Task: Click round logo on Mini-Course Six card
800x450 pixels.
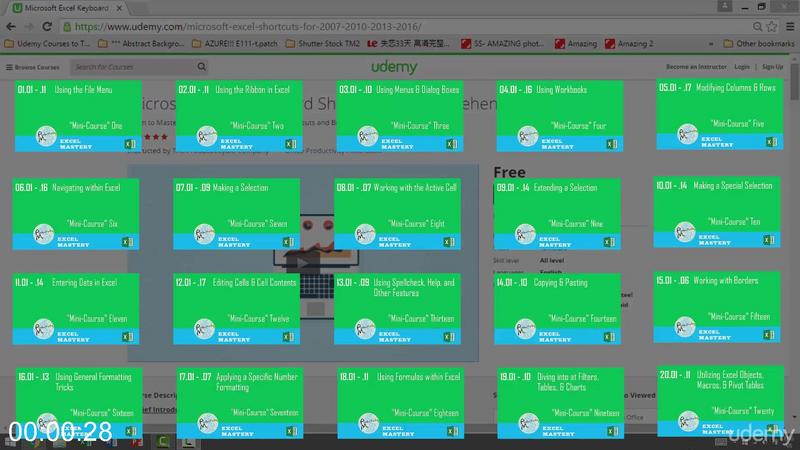Action: [x=43, y=234]
